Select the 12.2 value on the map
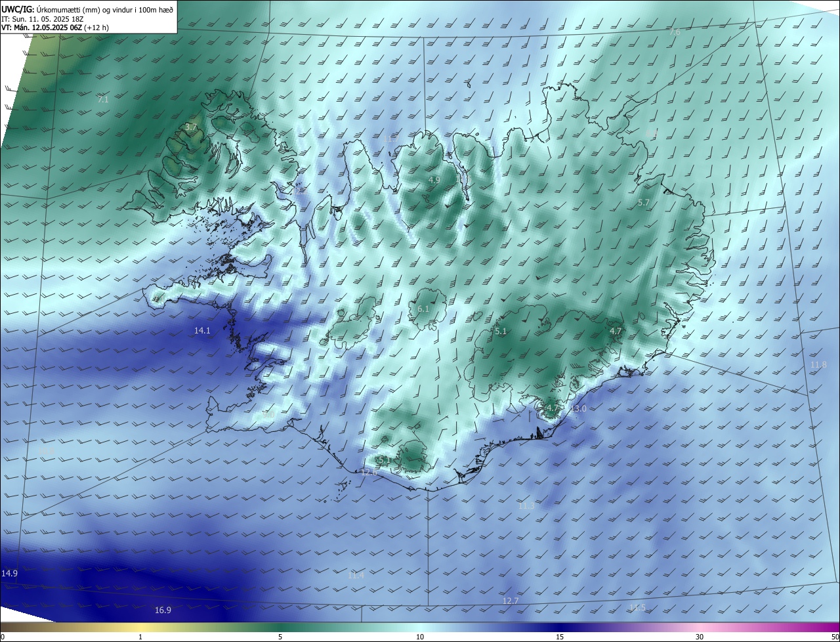Screen dimensions: 840x642 click(x=299, y=192)
